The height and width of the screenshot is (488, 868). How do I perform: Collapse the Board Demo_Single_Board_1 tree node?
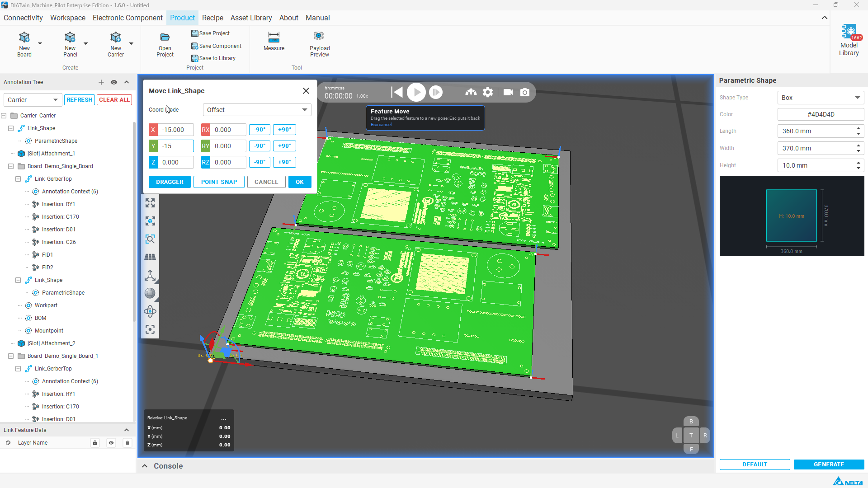(11, 356)
